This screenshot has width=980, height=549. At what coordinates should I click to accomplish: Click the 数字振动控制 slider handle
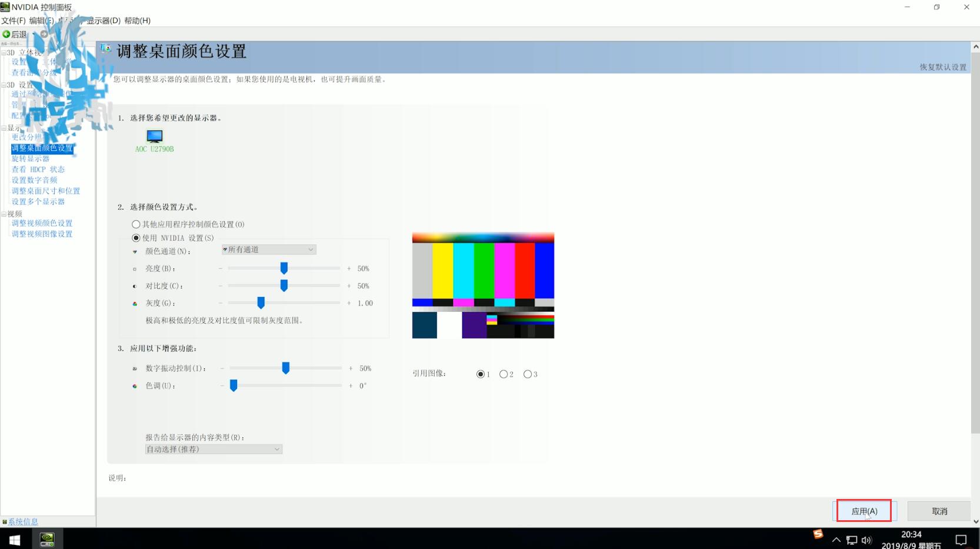pyautogui.click(x=286, y=368)
